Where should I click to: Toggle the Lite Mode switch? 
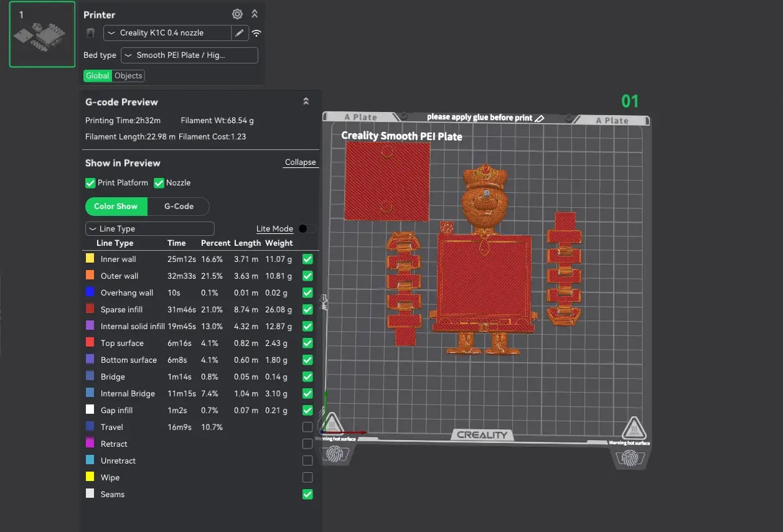tap(307, 229)
